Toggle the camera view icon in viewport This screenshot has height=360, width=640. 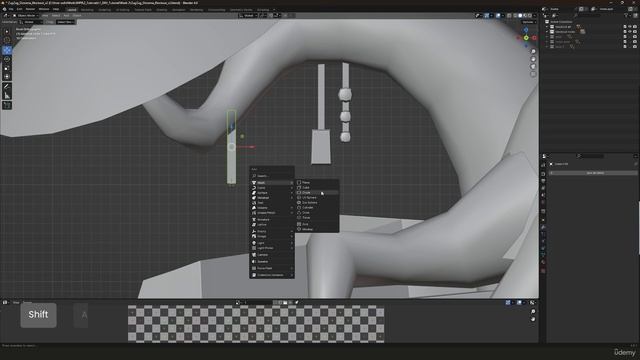tap(533, 67)
